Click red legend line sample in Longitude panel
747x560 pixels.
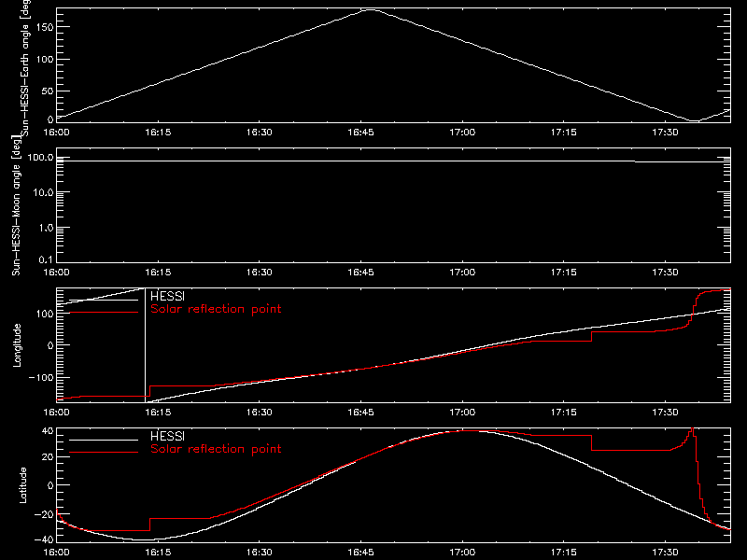click(104, 313)
